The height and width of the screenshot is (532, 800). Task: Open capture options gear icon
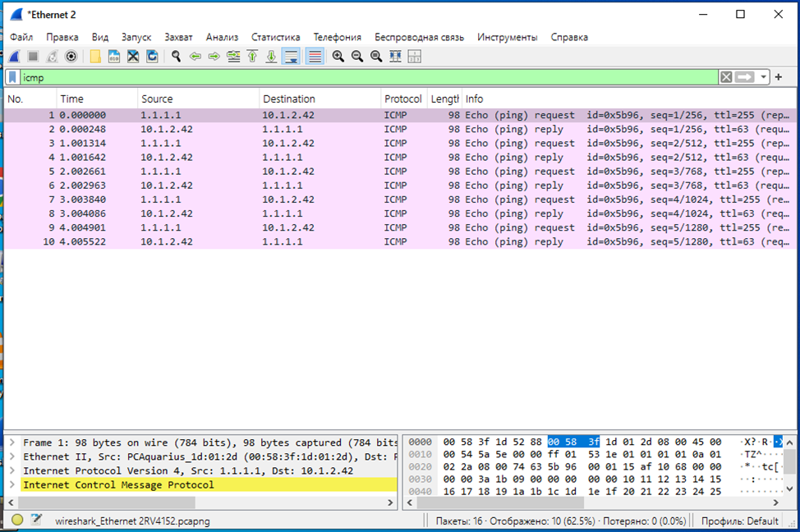point(71,57)
